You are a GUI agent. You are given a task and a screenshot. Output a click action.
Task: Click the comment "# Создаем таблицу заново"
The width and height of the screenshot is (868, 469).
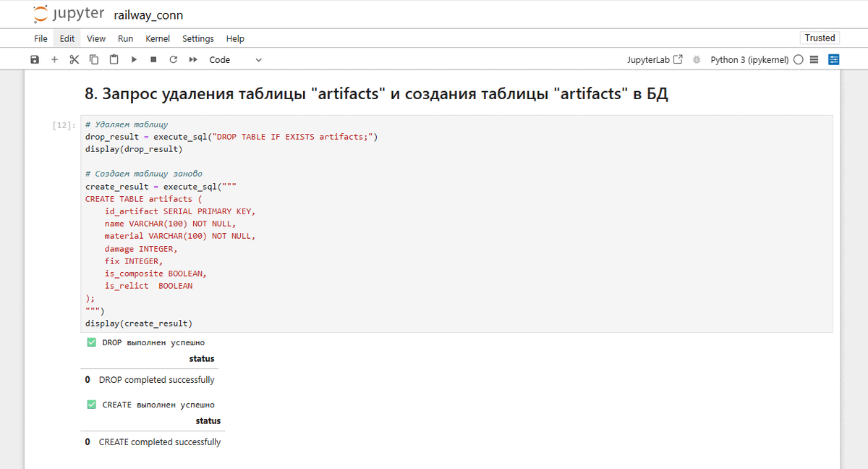(144, 174)
